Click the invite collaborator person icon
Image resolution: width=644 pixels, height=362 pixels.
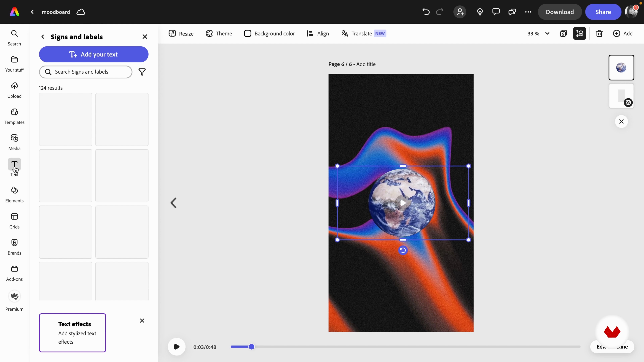click(x=460, y=12)
